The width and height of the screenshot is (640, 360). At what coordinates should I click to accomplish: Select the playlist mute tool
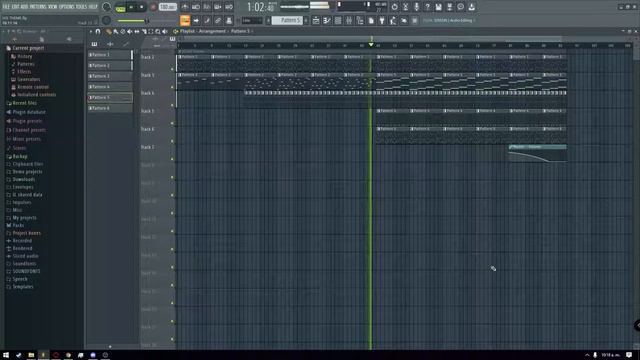point(129,31)
